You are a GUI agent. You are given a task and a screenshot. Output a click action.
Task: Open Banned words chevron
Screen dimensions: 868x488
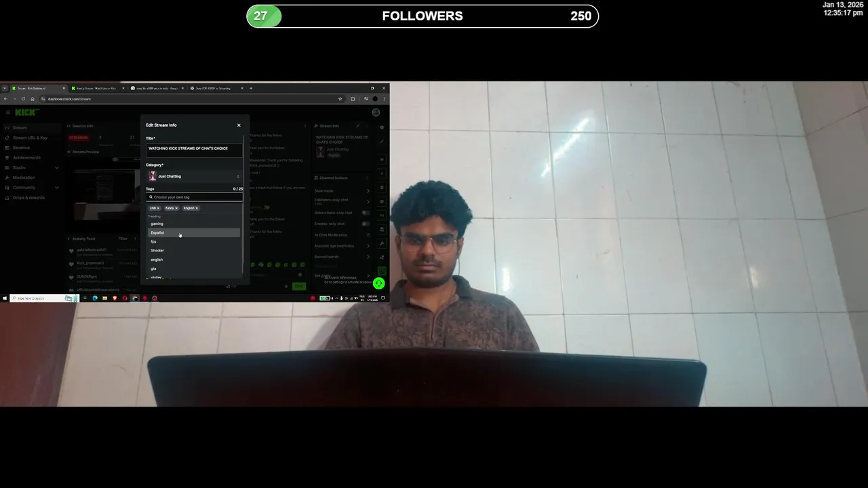(368, 257)
